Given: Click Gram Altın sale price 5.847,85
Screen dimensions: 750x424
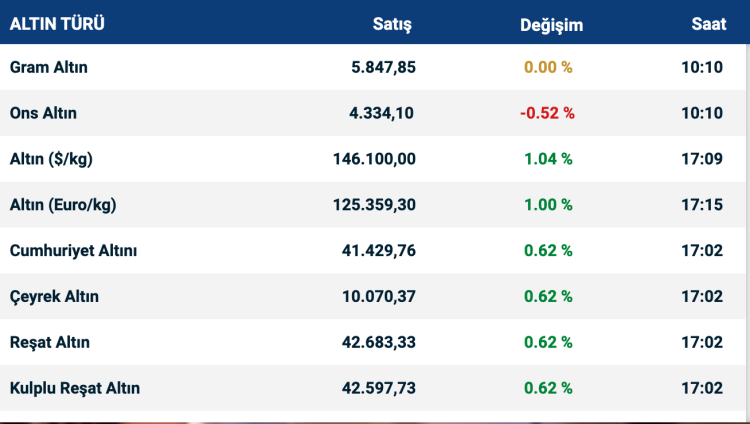Looking at the screenshot, I should click(383, 68).
